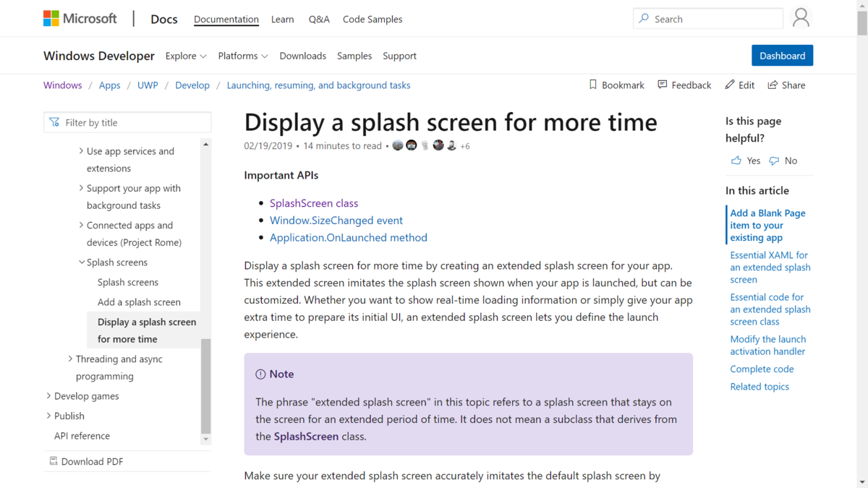This screenshot has width=868, height=488.
Task: Jump to Related topics section
Action: 759,387
